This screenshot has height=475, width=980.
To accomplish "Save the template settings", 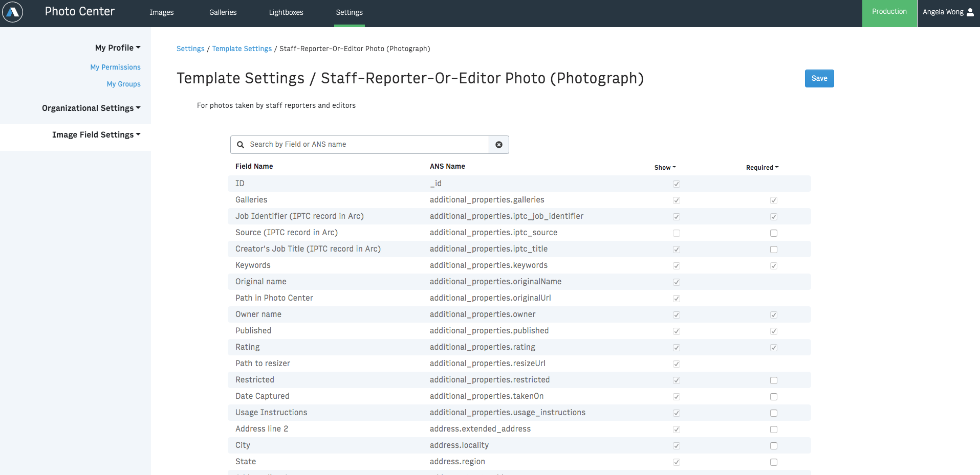I will click(x=819, y=78).
